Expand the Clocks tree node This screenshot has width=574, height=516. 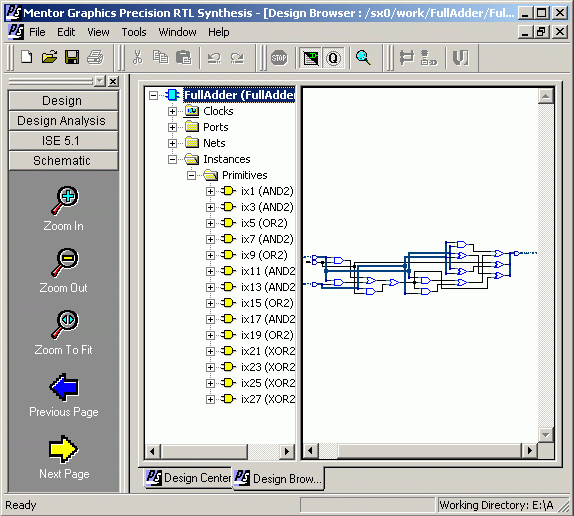tap(172, 111)
